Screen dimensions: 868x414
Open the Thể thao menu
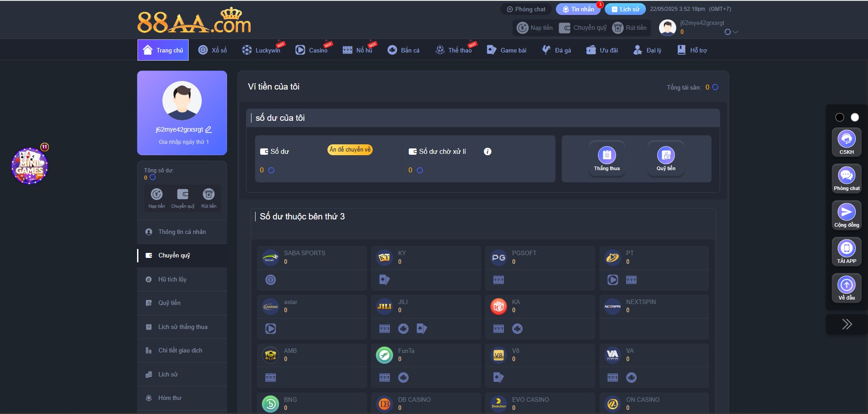[x=454, y=50]
